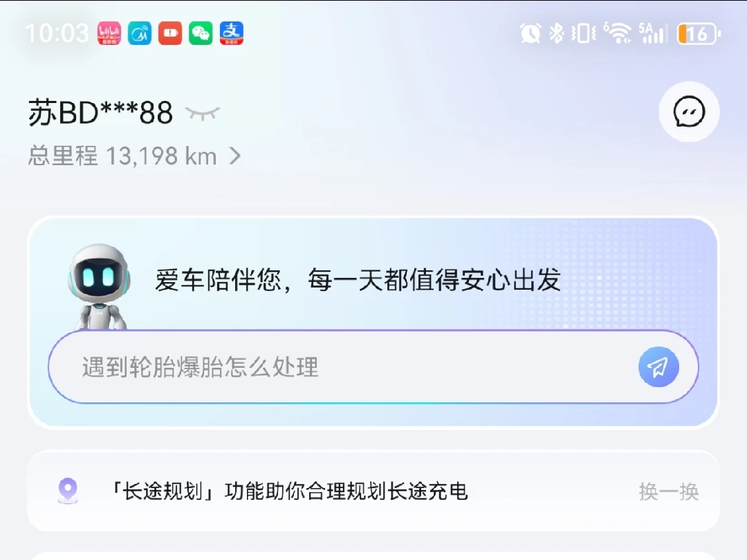Tap the battery level indicator showing 16

(699, 34)
